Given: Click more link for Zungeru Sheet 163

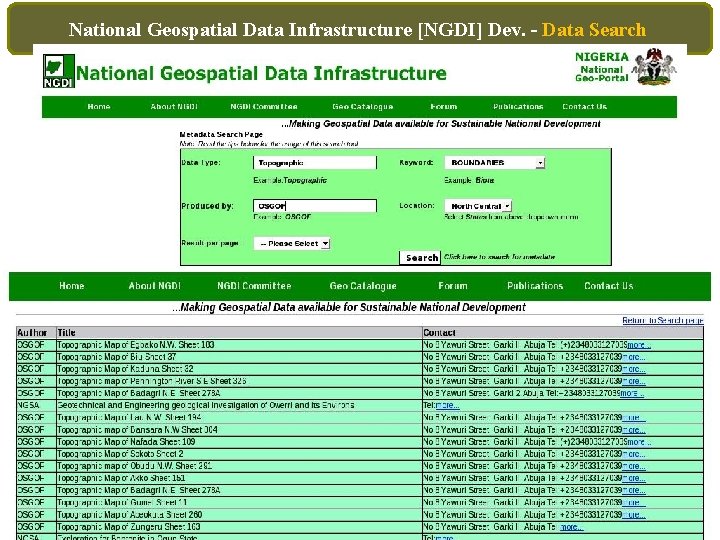Looking at the screenshot, I should click(572, 527).
